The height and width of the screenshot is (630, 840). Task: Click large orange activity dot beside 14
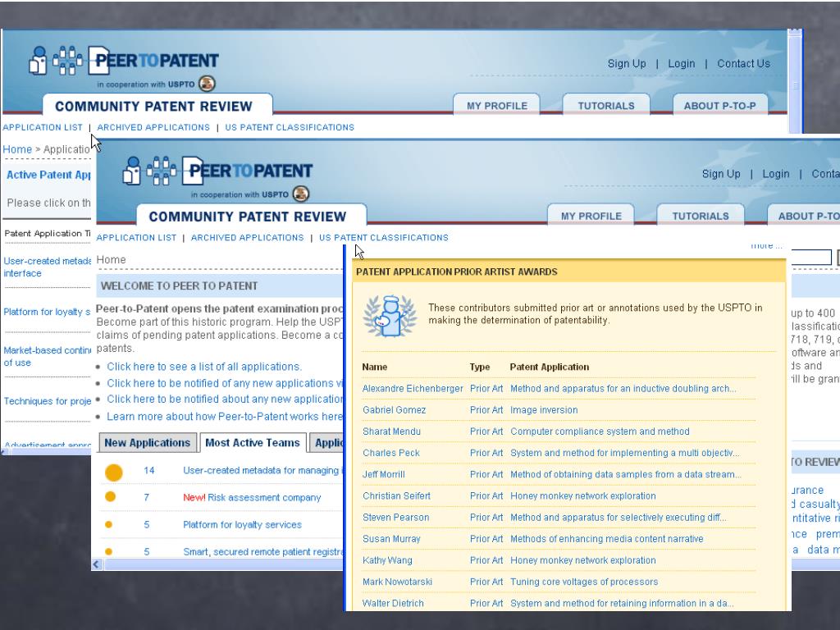pyautogui.click(x=113, y=472)
